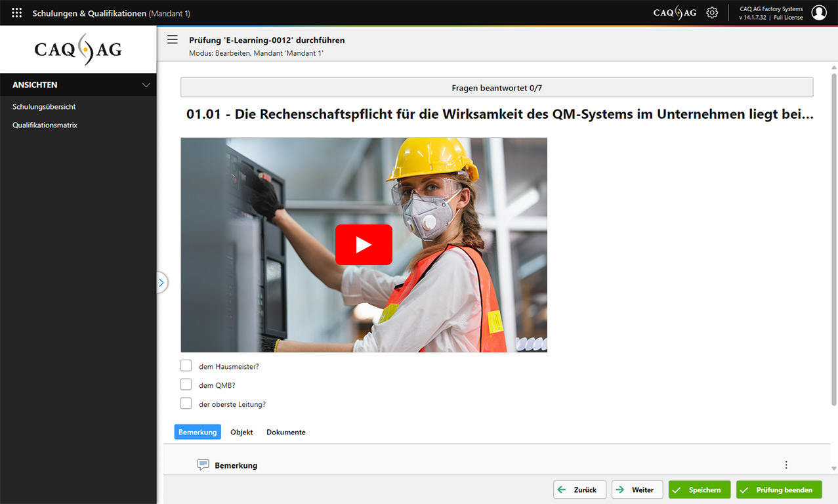
Task: Toggle the hamburger menu icon
Action: pos(173,39)
